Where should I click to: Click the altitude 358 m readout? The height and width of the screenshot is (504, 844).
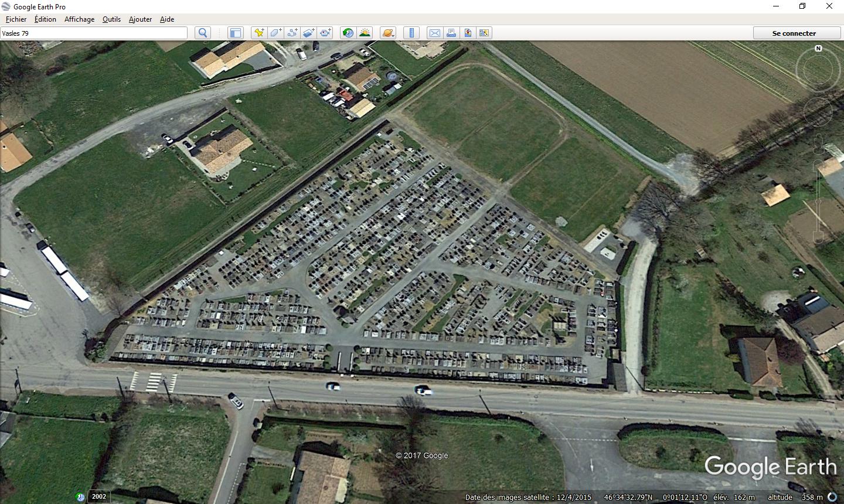click(x=795, y=497)
